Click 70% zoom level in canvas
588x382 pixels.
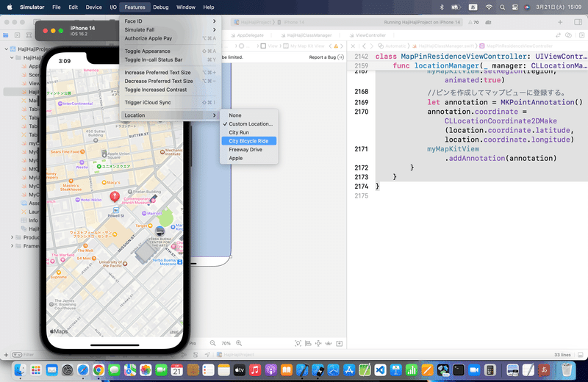pyautogui.click(x=226, y=343)
